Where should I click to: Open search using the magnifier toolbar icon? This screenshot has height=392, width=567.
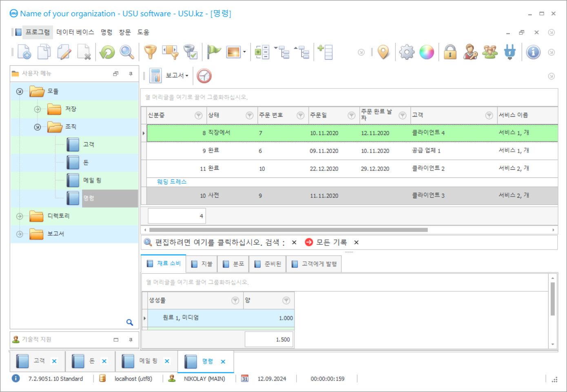click(x=127, y=52)
